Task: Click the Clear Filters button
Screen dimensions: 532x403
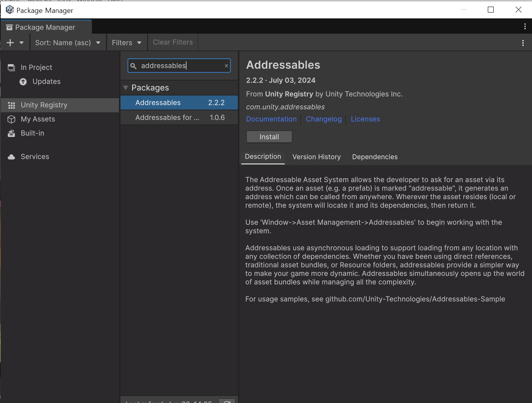Action: tap(173, 42)
